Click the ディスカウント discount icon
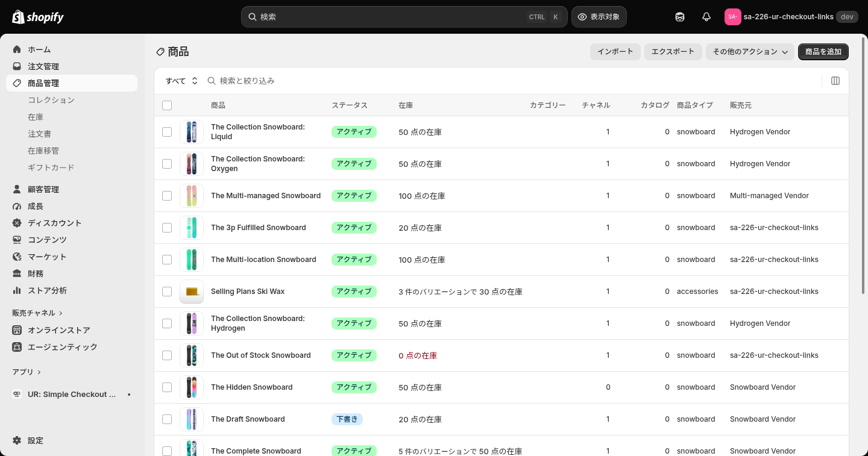Screen dimensions: 868x456 click(17, 223)
